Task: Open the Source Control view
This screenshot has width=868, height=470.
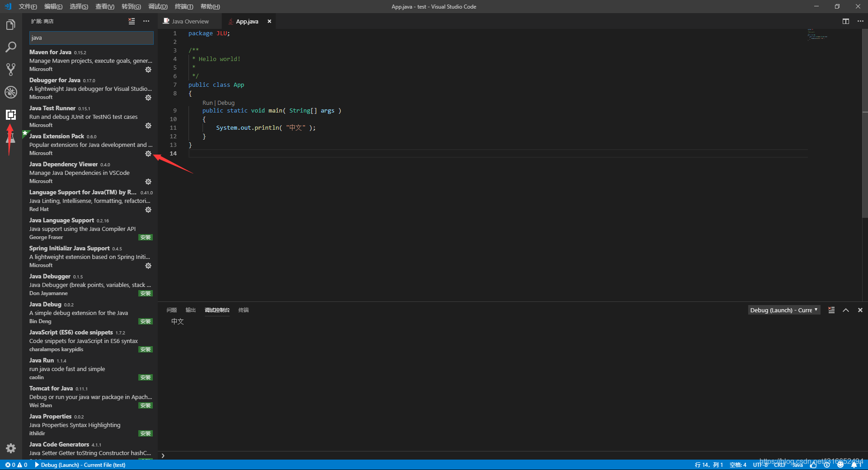Action: (11, 70)
